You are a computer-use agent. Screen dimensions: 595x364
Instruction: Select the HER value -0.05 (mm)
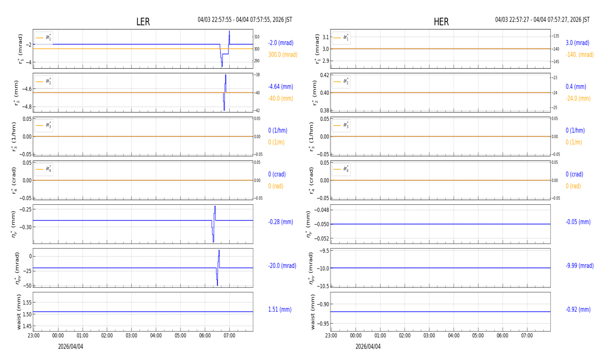(578, 222)
